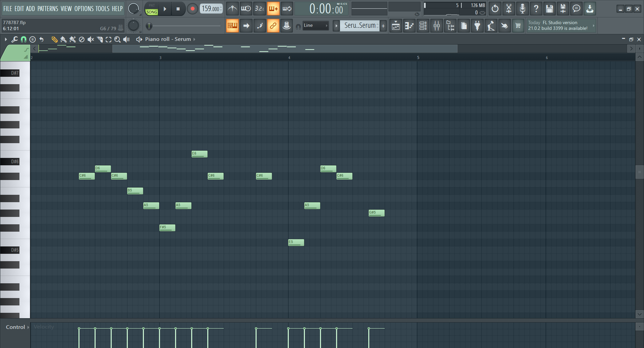This screenshot has height=348, width=644.
Task: Open the plugin picker plug icon
Action: pyautogui.click(x=477, y=25)
